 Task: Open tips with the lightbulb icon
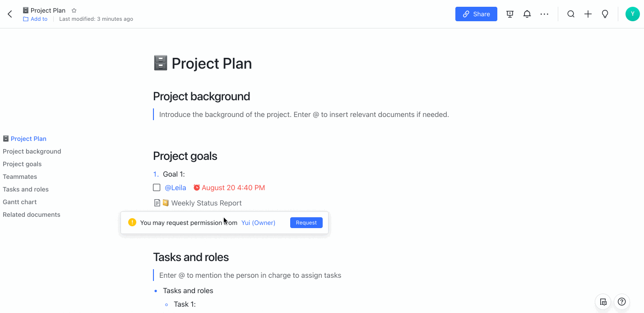[x=605, y=14]
